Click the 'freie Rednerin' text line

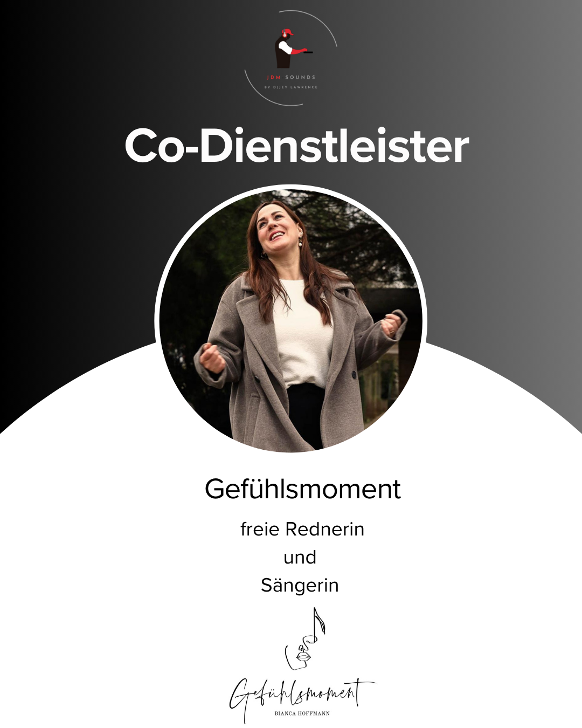tap(302, 530)
